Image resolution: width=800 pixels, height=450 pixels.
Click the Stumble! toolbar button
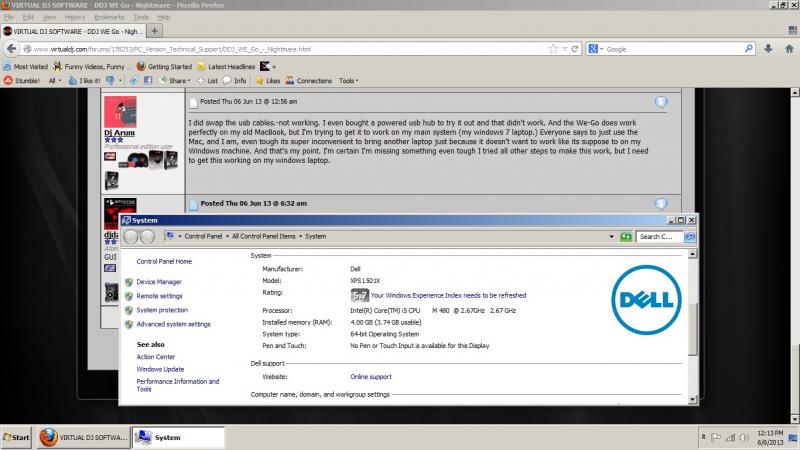[21, 81]
